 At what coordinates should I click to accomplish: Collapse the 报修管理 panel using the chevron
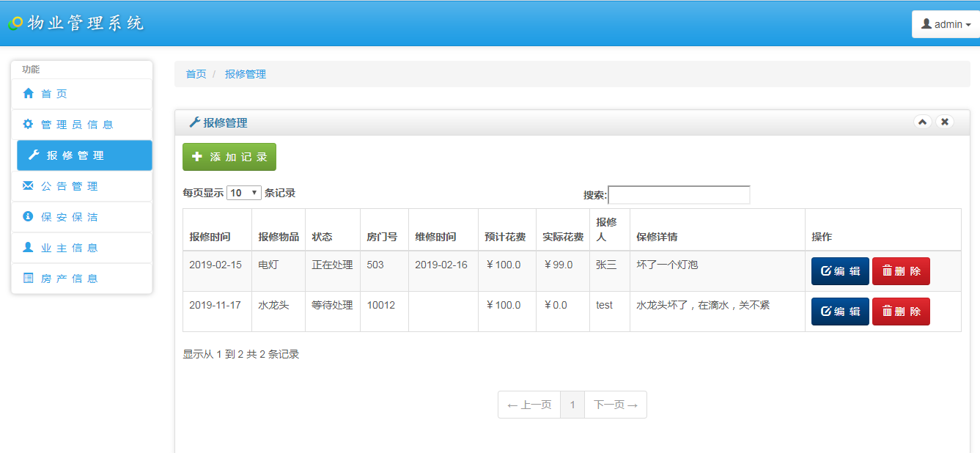(922, 122)
